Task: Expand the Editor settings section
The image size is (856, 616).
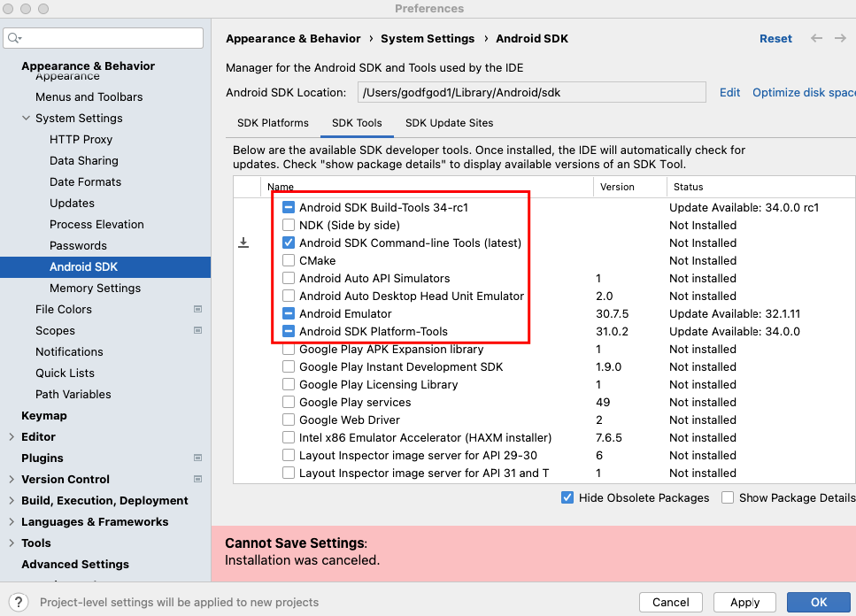Action: [x=12, y=436]
